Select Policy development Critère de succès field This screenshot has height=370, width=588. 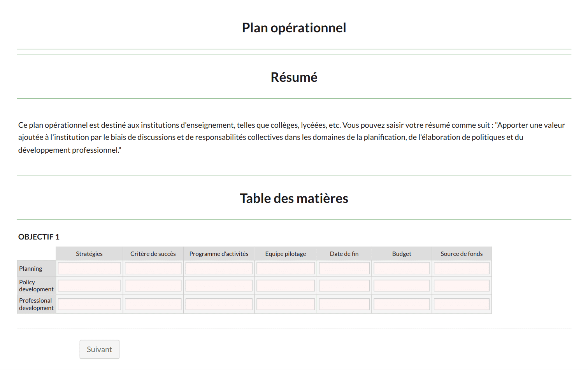pyautogui.click(x=153, y=286)
